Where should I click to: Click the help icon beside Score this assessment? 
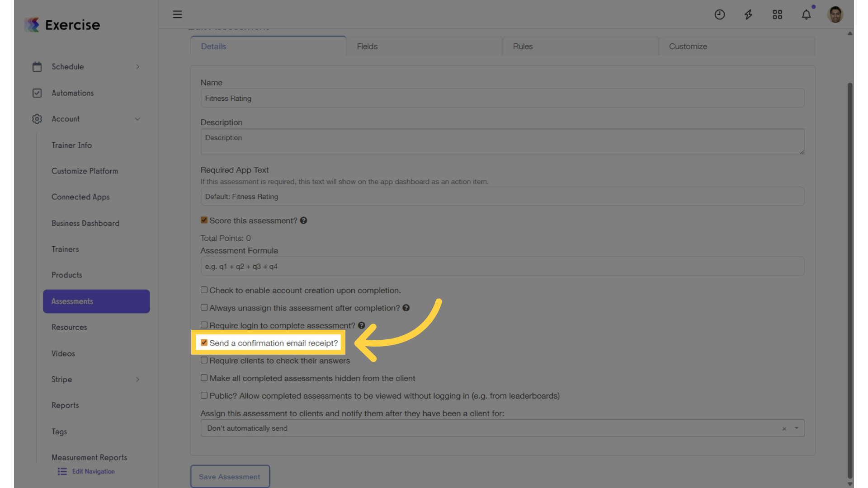[303, 221]
